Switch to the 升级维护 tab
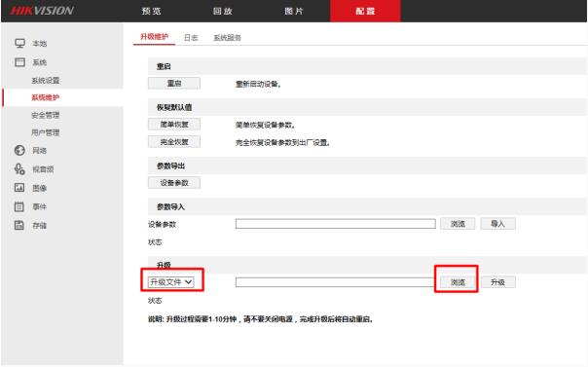 (154, 37)
